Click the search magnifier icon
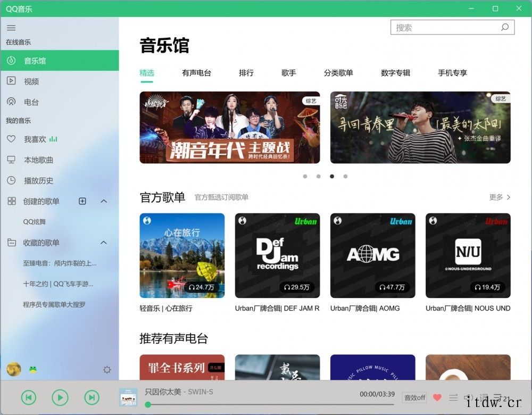Viewport: 532px width, 415px height. point(505,27)
